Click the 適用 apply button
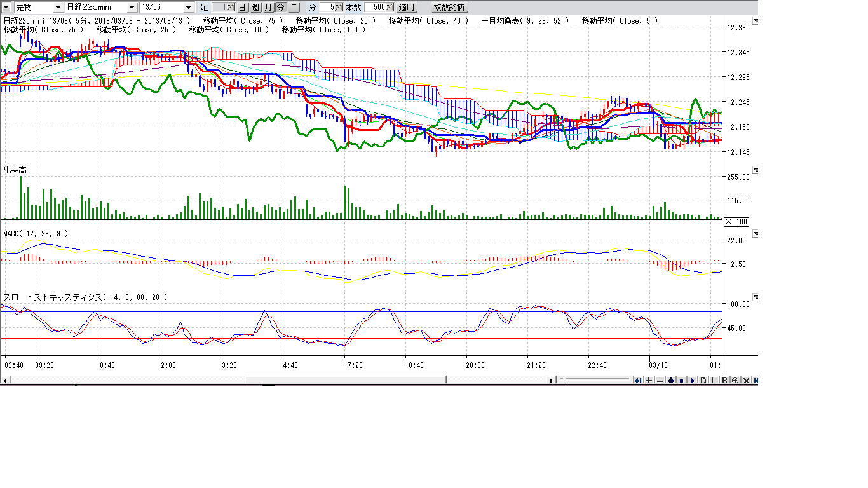Screen dimensions: 868x488 (x=407, y=8)
